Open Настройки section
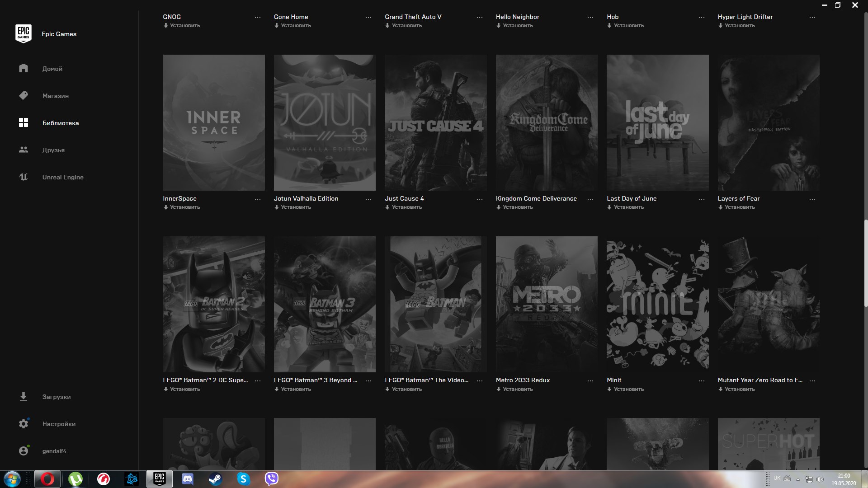The width and height of the screenshot is (868, 488). click(x=59, y=424)
